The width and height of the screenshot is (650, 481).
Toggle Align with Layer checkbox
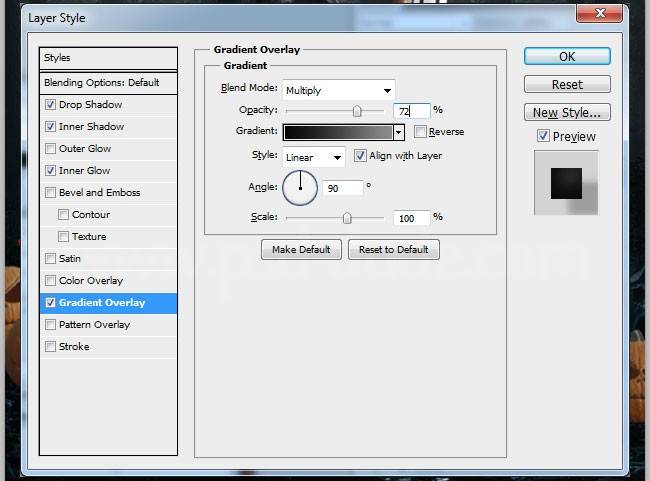point(360,156)
